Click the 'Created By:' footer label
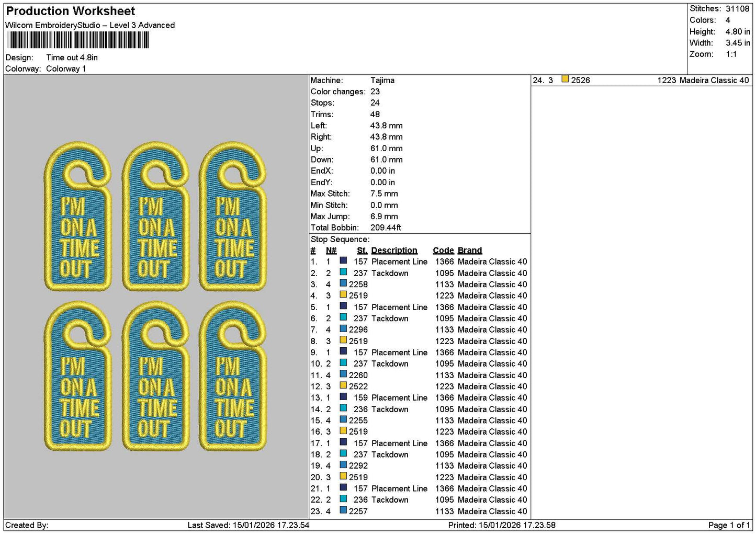This screenshot has height=534, width=756. (27, 525)
